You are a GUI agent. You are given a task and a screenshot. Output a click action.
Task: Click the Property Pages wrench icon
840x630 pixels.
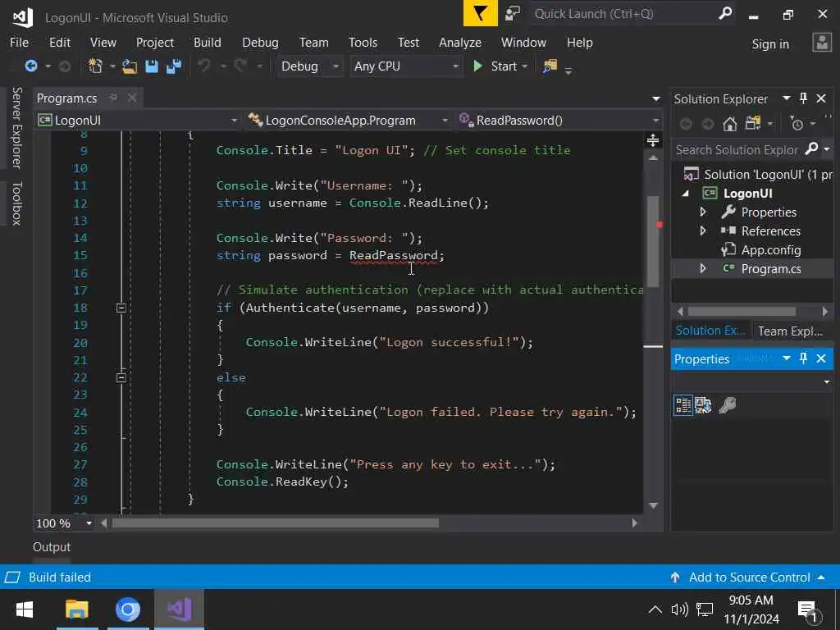(x=727, y=405)
